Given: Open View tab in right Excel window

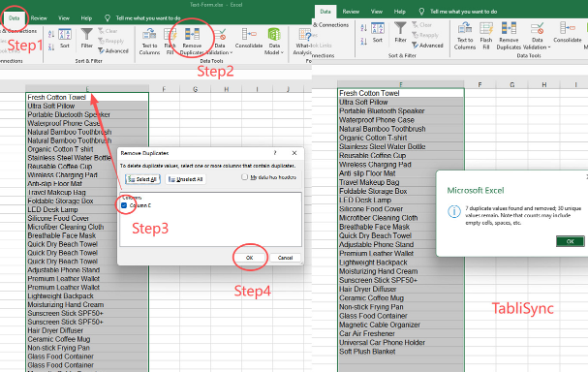Looking at the screenshot, I should pos(377,12).
